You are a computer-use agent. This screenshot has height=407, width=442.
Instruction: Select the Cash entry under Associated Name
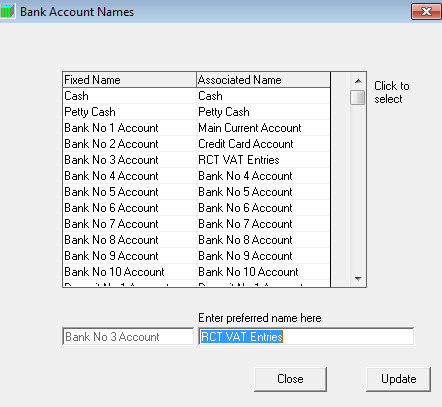click(x=263, y=96)
